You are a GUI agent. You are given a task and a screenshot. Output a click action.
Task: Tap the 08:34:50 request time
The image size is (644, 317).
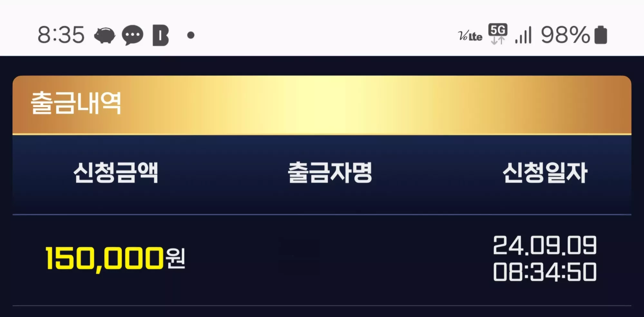point(545,272)
